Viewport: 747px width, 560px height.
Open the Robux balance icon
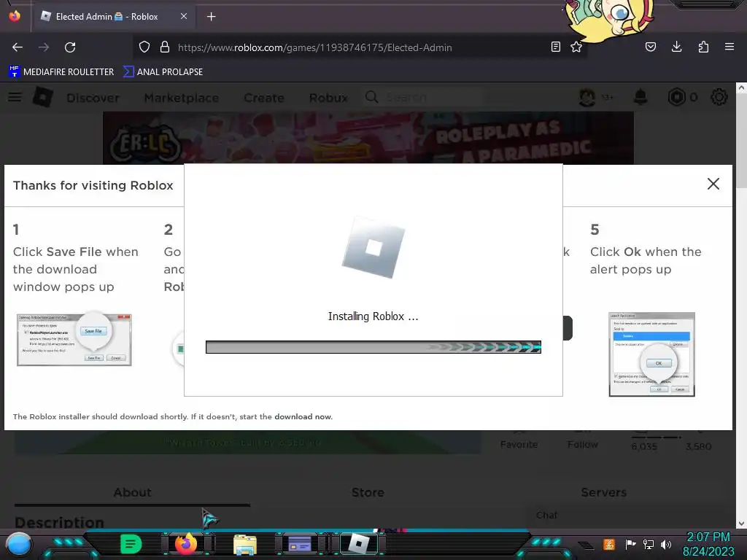pyautogui.click(x=676, y=97)
